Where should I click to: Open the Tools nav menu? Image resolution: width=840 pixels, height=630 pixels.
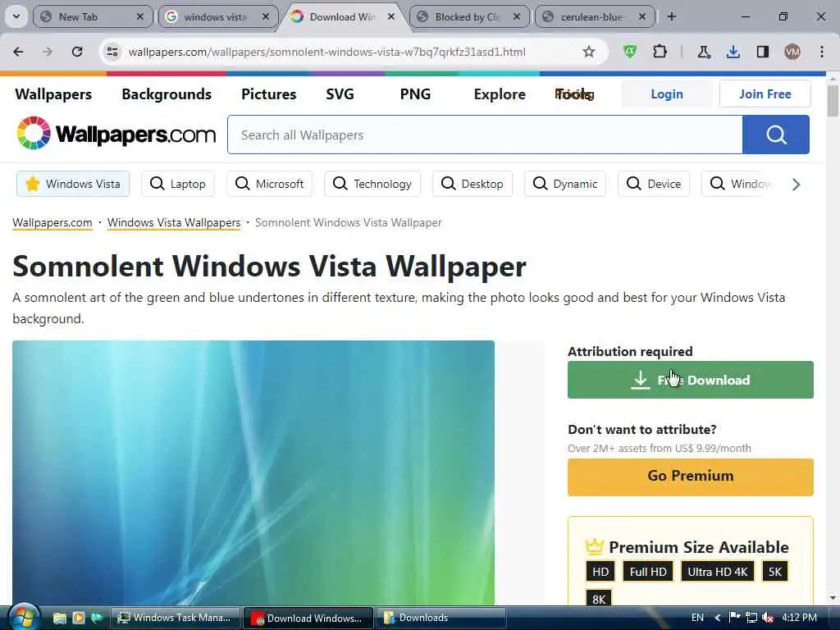coord(574,94)
